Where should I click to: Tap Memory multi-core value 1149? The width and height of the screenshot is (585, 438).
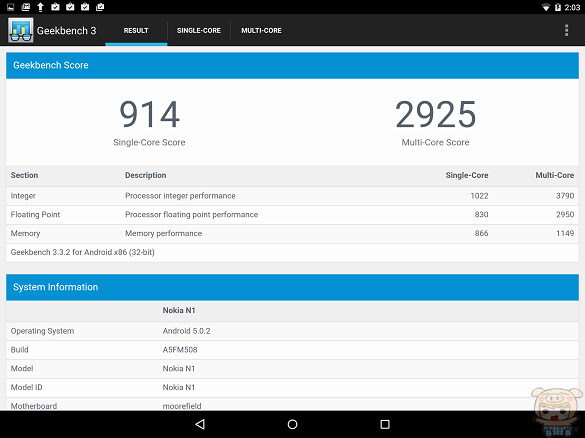coord(565,233)
